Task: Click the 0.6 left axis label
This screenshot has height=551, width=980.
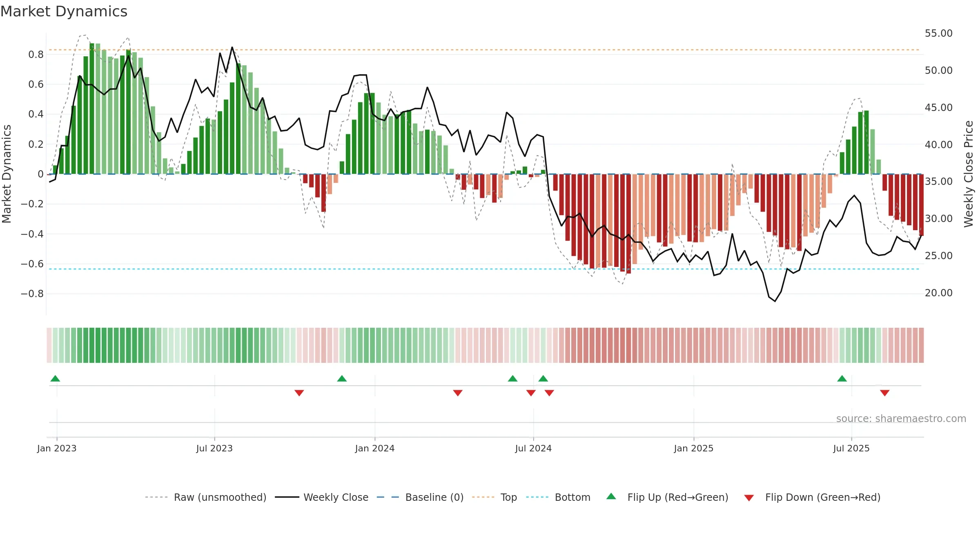Action: click(36, 84)
